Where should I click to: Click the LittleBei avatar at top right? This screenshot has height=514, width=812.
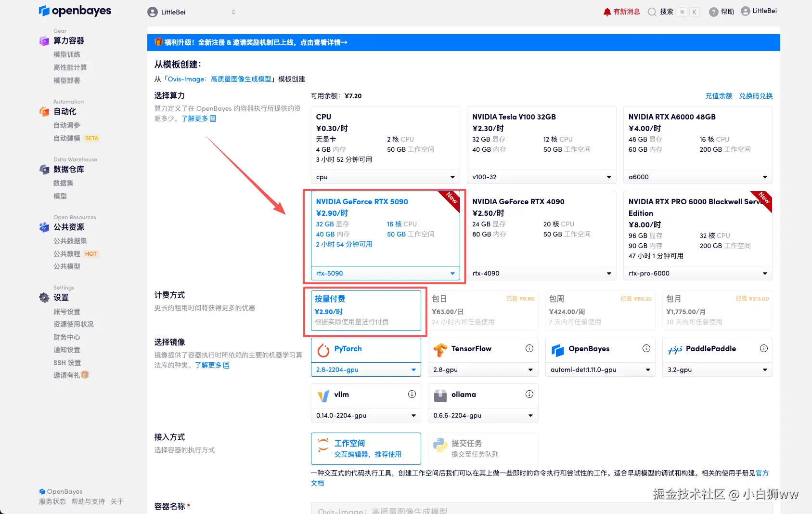(x=745, y=11)
